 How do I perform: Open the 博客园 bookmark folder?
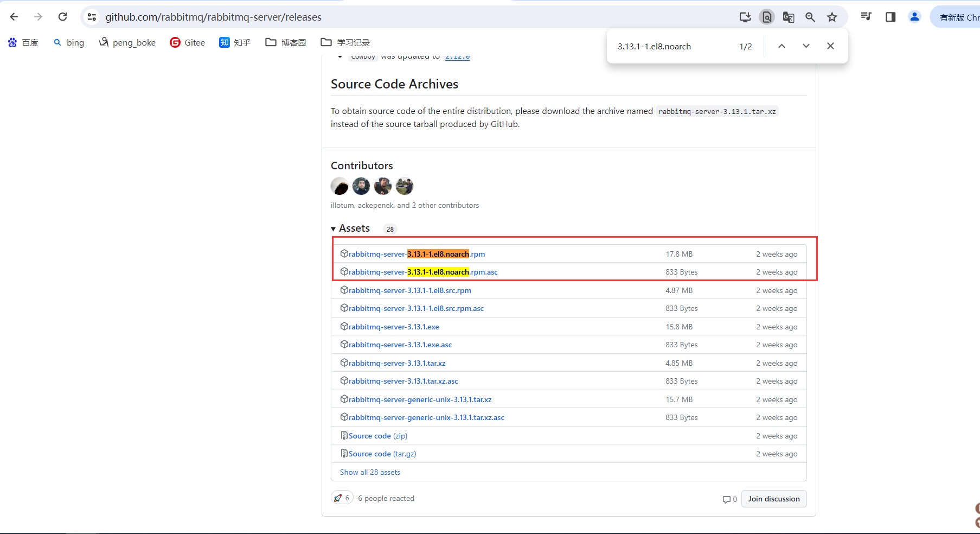point(286,42)
